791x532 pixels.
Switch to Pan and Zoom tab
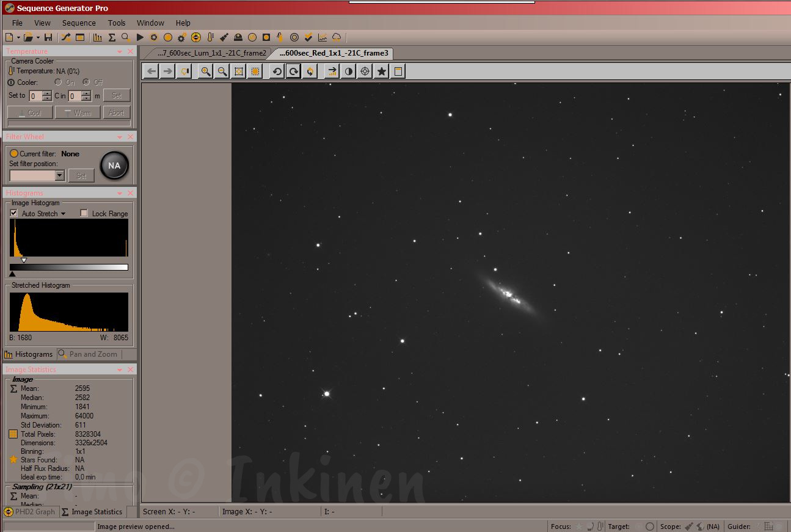click(88, 354)
